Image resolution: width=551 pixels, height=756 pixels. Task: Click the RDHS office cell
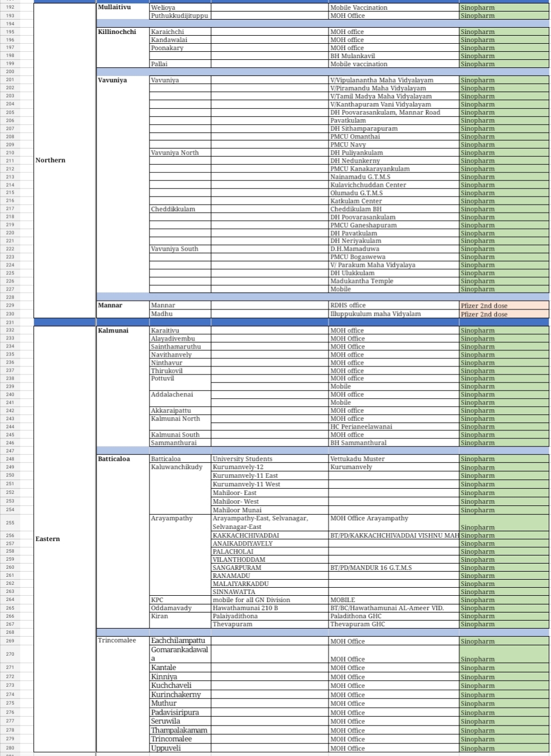[x=394, y=305]
